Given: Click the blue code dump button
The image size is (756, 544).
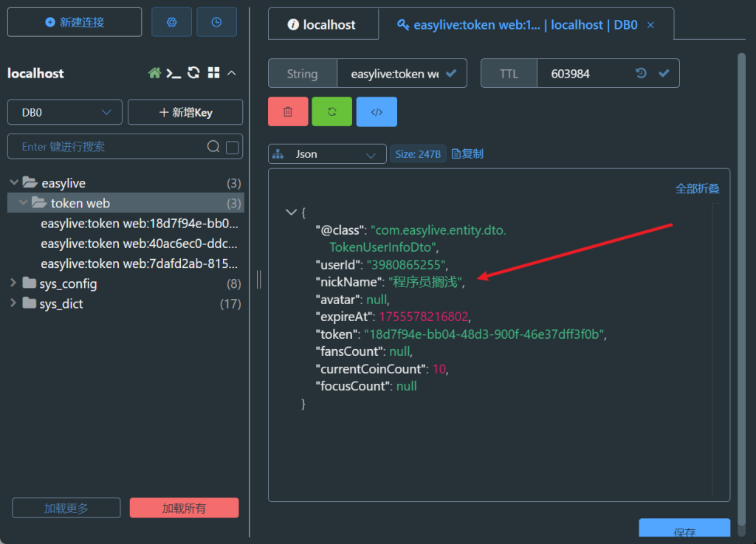Looking at the screenshot, I should [x=377, y=112].
